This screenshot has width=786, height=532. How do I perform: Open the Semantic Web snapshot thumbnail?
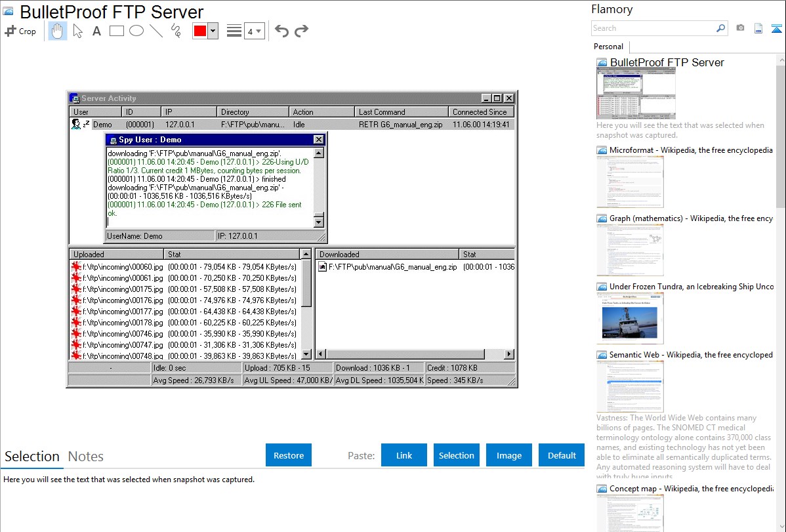point(630,386)
